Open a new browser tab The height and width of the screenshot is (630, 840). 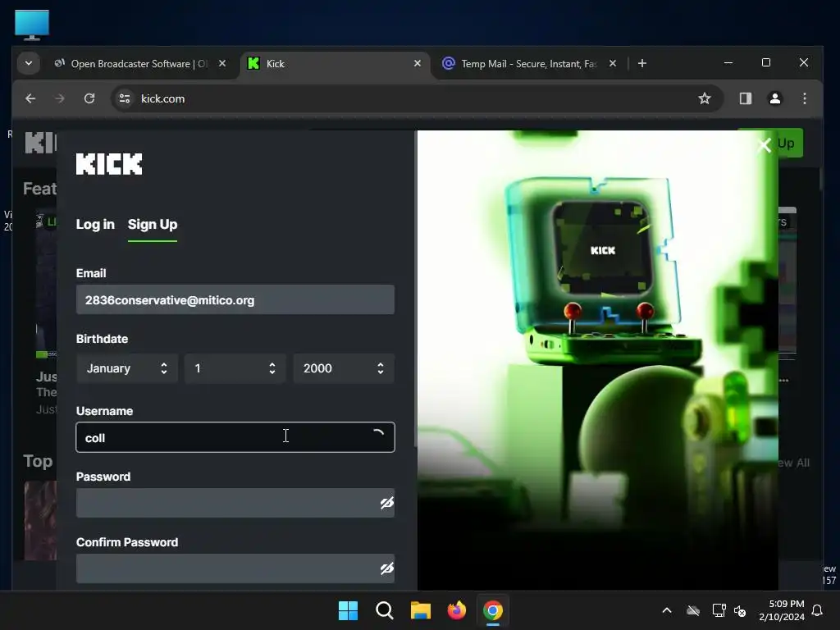641,64
